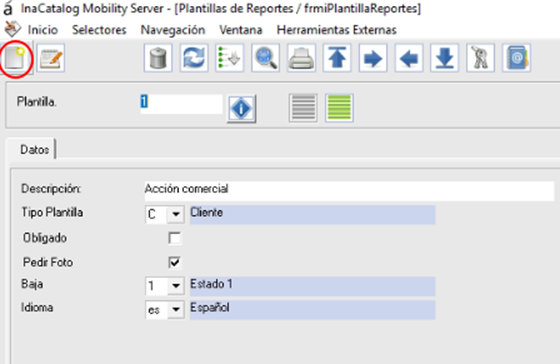Screen dimensions: 560x364
Task: Expand the Tipo Plantilla dropdown
Action: [176, 214]
